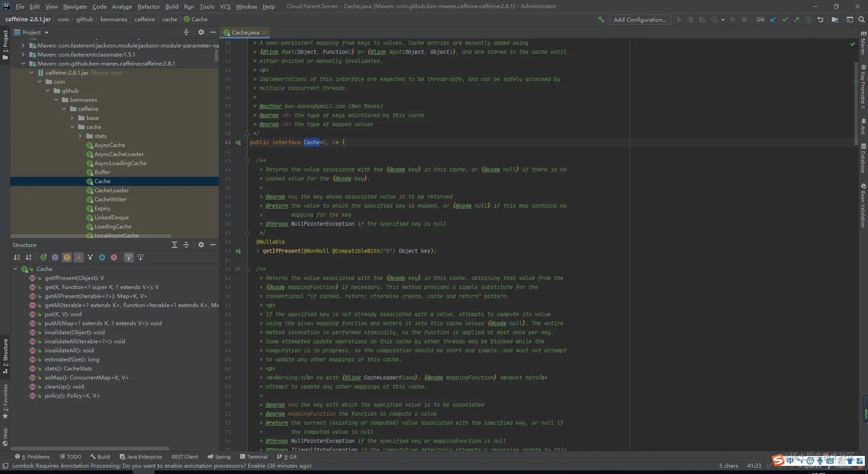This screenshot has width=868, height=474.
Task: Toggle Show Properties filter in Structure
Action: coord(55,257)
